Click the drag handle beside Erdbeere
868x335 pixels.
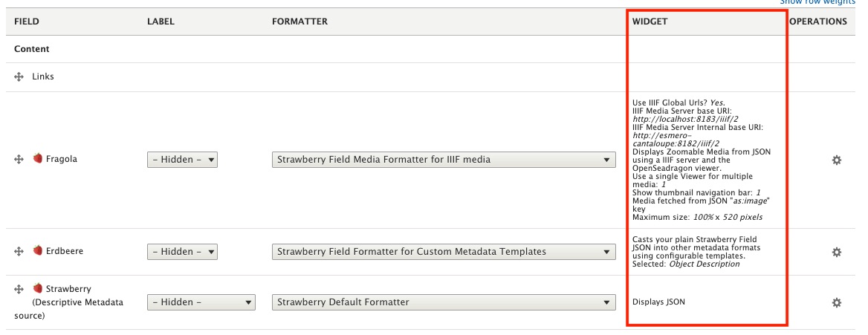(x=19, y=252)
